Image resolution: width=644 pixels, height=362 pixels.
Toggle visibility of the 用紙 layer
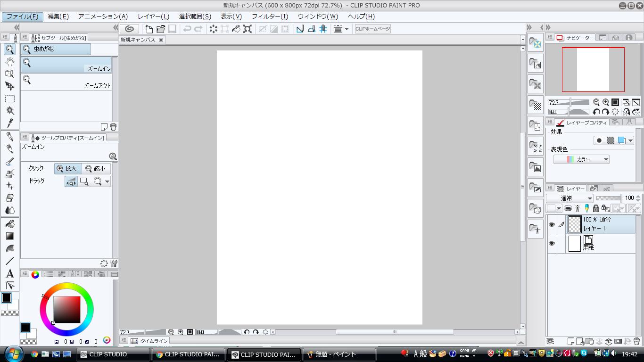552,244
